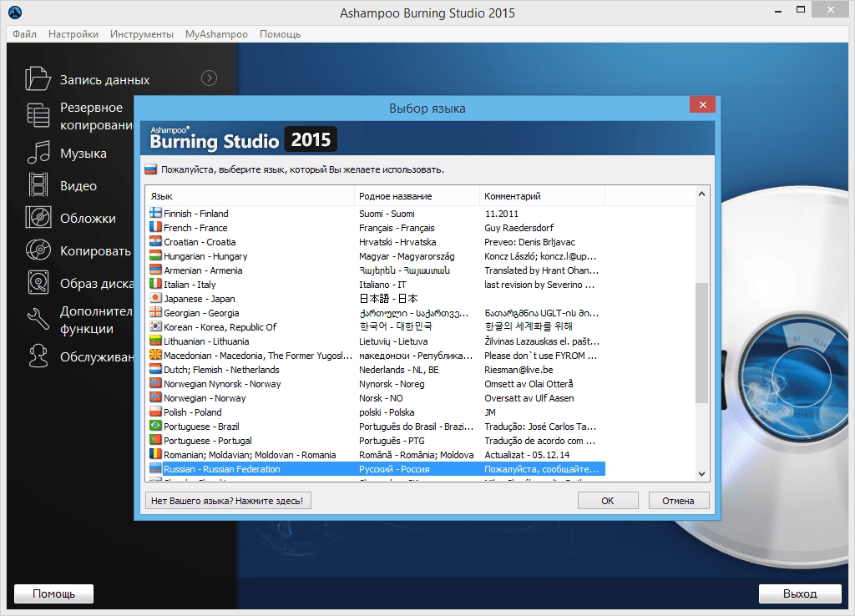Click the Music note icon in sidebar

[x=38, y=153]
